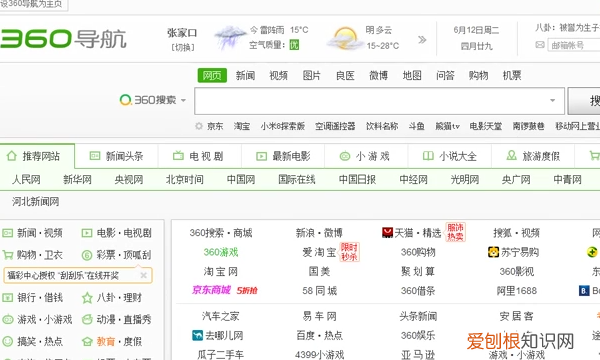Click the 360导航 logo

point(63,38)
